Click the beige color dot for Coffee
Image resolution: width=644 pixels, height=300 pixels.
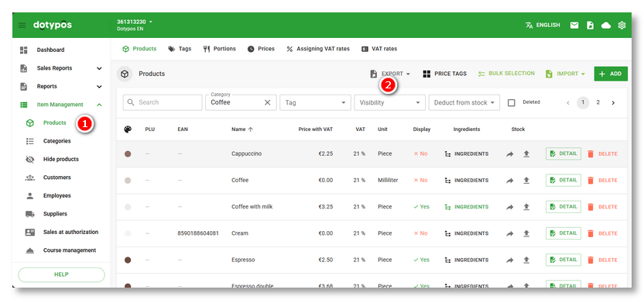tap(128, 181)
